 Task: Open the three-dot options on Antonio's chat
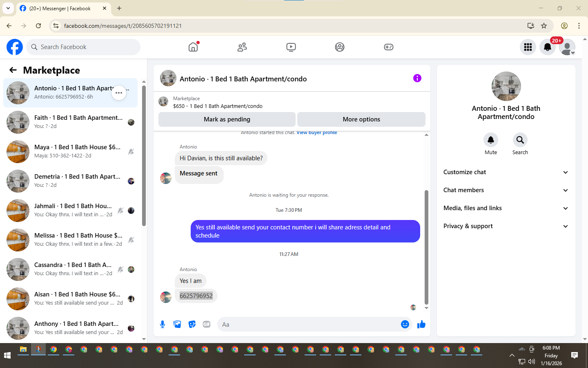tap(119, 93)
